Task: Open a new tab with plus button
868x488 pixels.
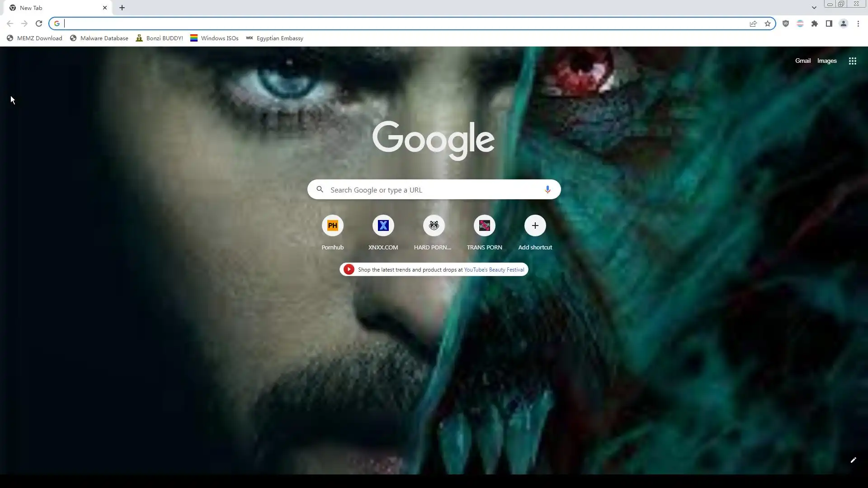Action: coord(122,8)
